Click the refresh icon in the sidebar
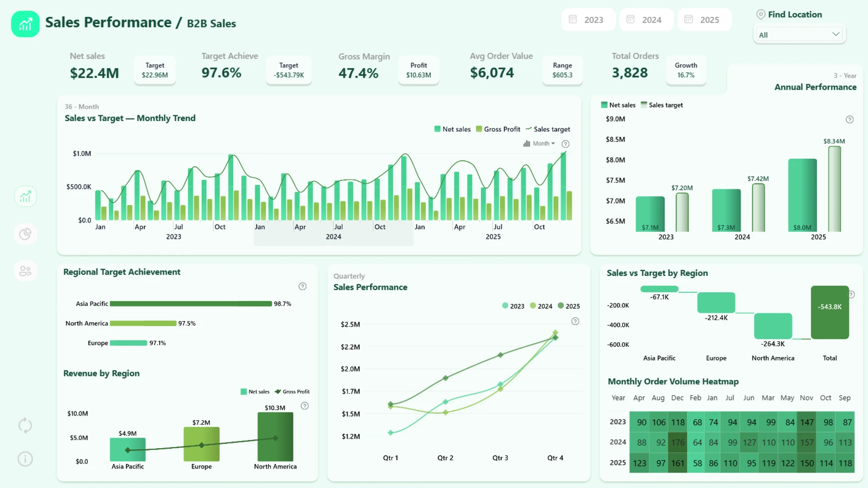Image resolution: width=868 pixels, height=488 pixels. pos(25,425)
